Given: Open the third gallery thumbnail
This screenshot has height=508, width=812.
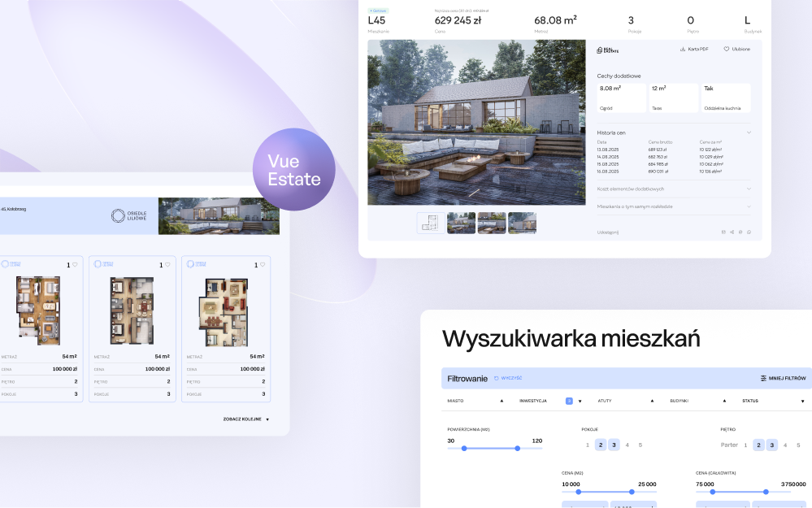Looking at the screenshot, I should click(x=492, y=224).
